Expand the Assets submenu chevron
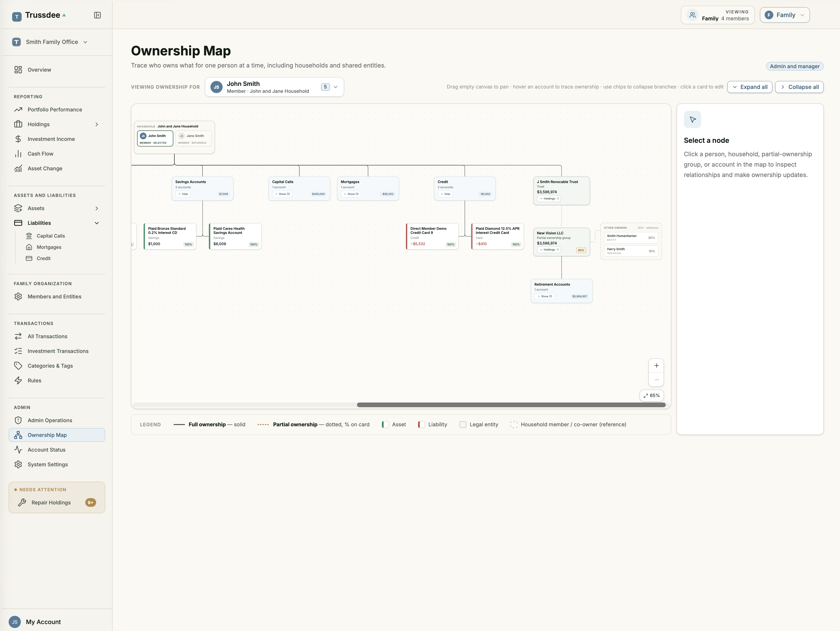840x631 pixels. [x=97, y=208]
